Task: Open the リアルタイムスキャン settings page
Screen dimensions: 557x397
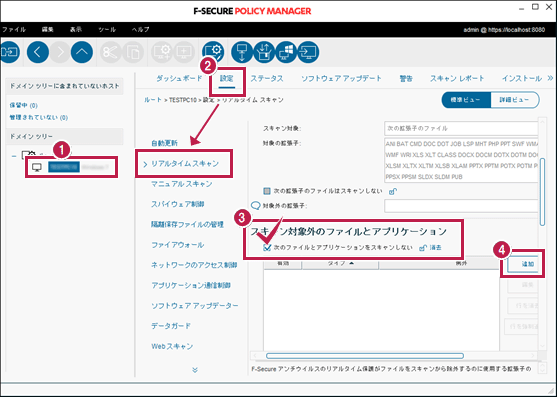Action: pos(185,164)
